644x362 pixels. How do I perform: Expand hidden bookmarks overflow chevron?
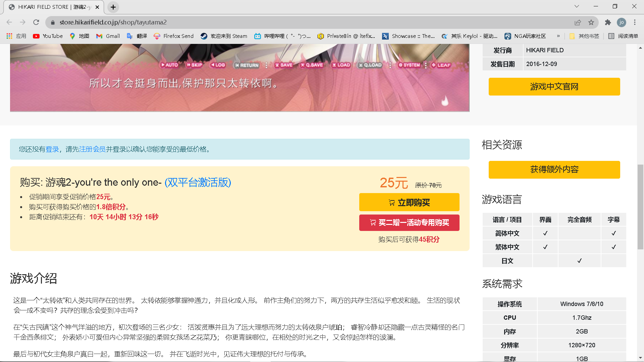click(x=558, y=36)
